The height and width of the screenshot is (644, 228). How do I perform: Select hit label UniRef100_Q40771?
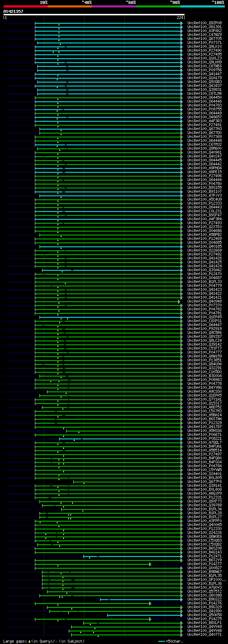(x=204, y=635)
